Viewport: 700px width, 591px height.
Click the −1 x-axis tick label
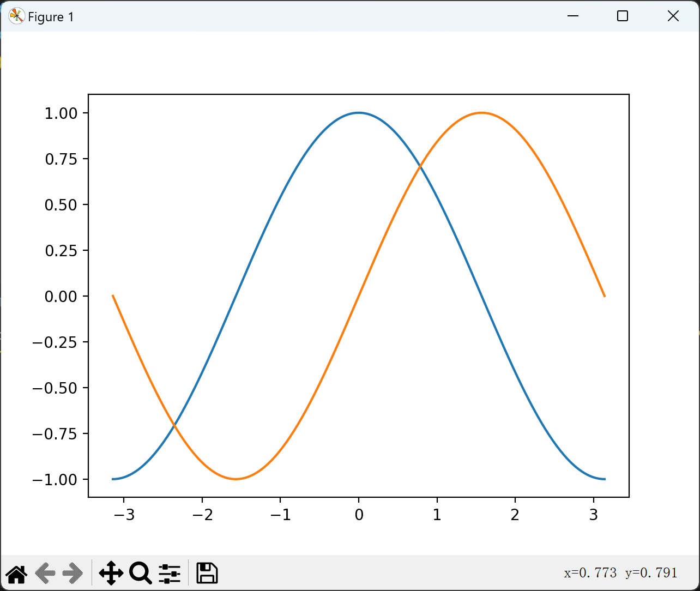(x=280, y=515)
